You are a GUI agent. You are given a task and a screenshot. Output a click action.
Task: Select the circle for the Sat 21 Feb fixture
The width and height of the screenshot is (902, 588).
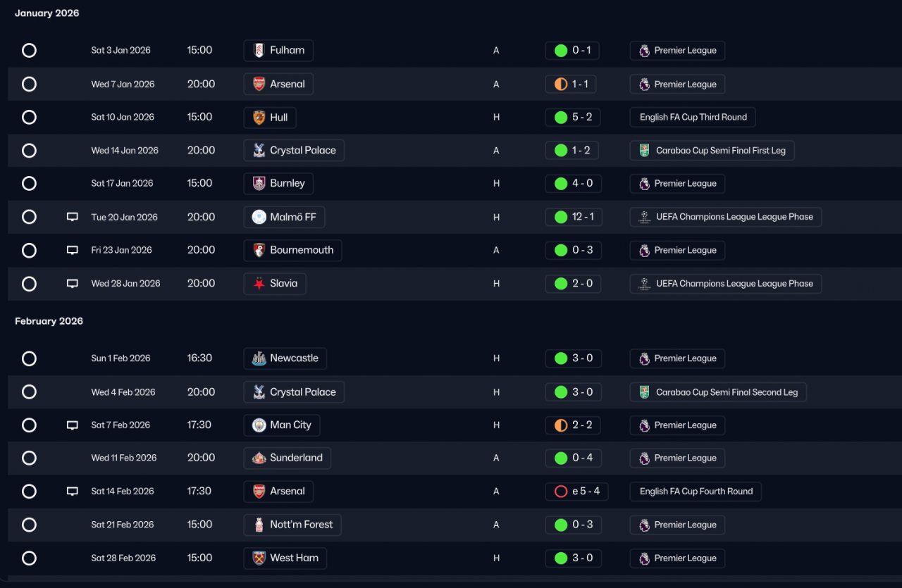point(29,525)
